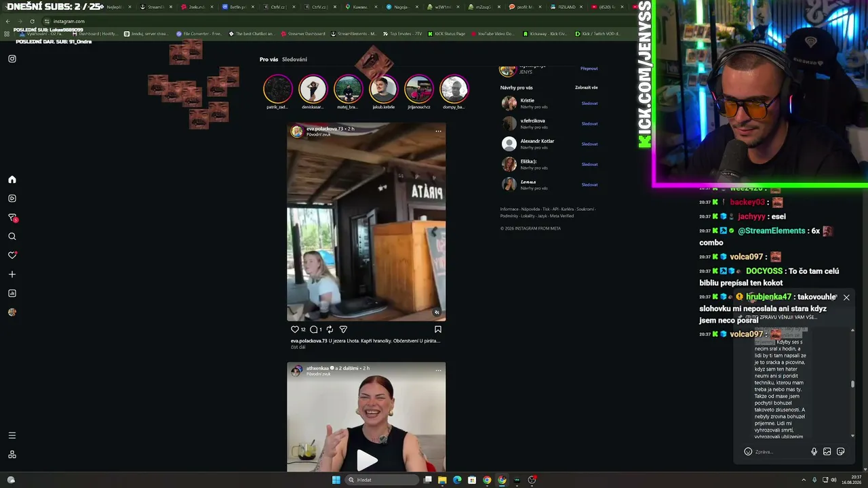Open emoji picker in message popup
Image resolution: width=868 pixels, height=488 pixels.
748,452
